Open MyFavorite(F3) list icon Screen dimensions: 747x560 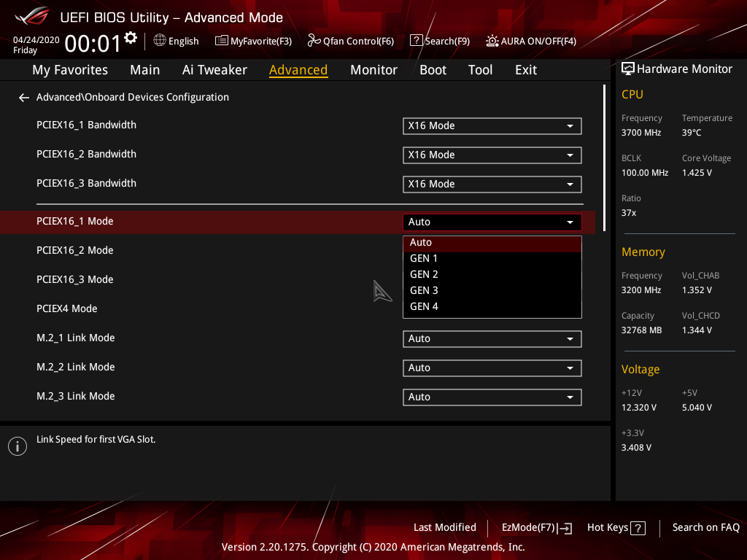pyautogui.click(x=221, y=41)
